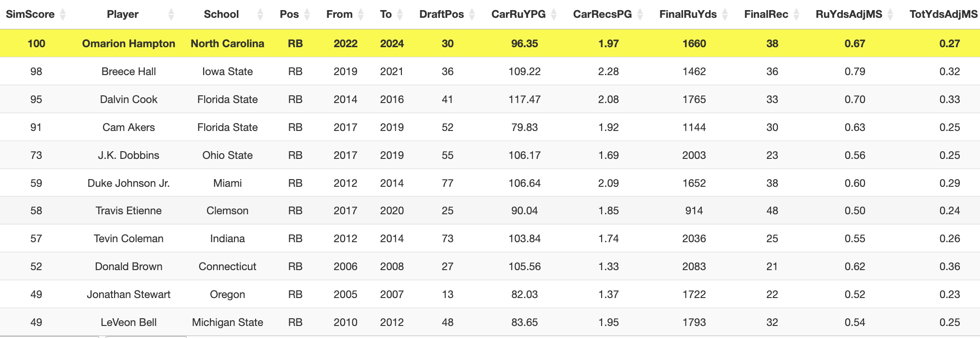Click Jonathan Stewart's Oregon school cell
This screenshot has height=338, width=980.
[227, 294]
